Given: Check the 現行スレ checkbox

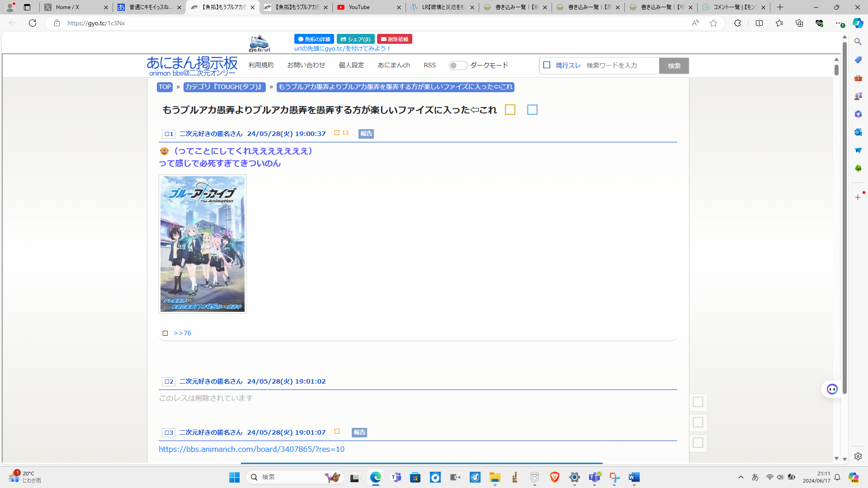Looking at the screenshot, I should tap(547, 65).
